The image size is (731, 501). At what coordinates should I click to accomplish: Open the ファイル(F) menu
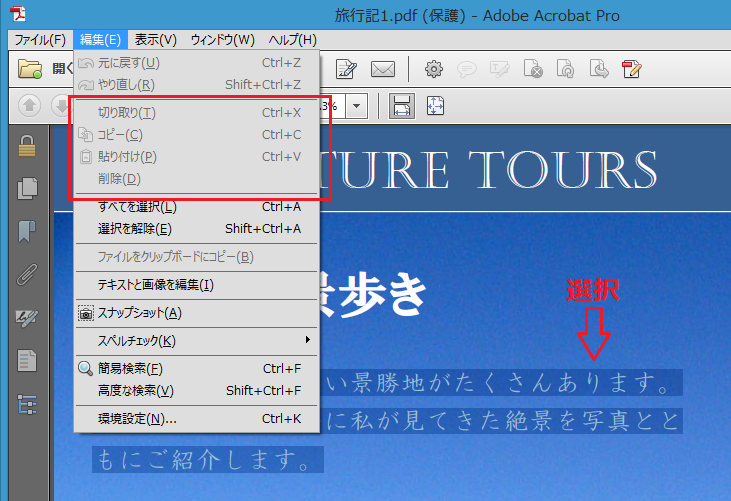click(x=40, y=40)
